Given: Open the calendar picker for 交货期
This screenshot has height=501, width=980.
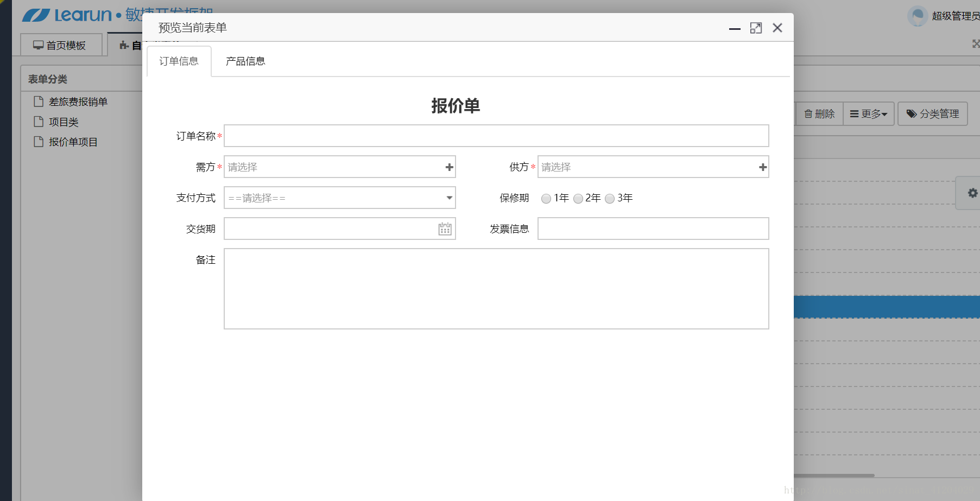Looking at the screenshot, I should click(x=445, y=229).
